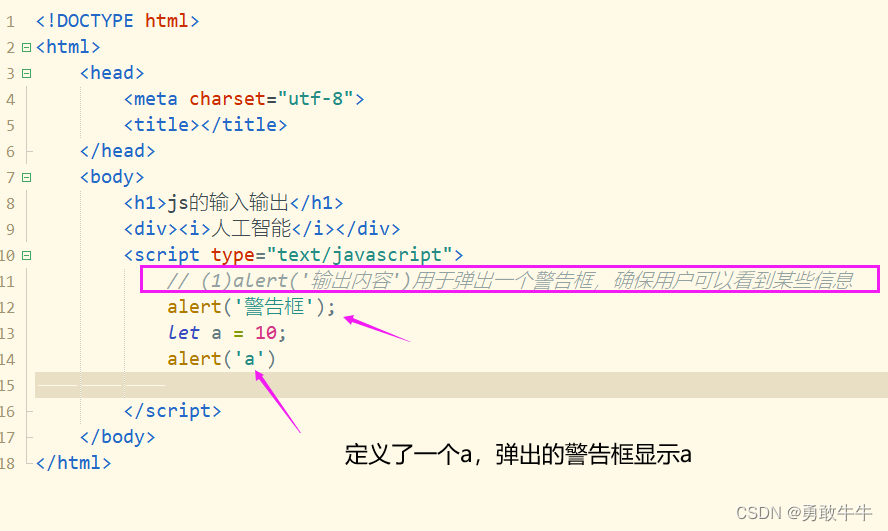Click the grey comment about alert('输出内容')
The width and height of the screenshot is (888, 531).
pyautogui.click(x=510, y=280)
